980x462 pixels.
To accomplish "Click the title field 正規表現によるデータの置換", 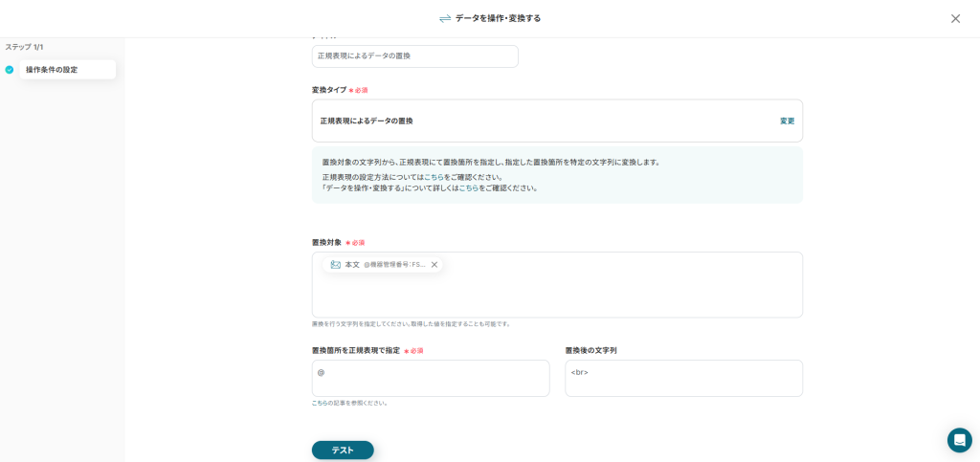I will [414, 56].
